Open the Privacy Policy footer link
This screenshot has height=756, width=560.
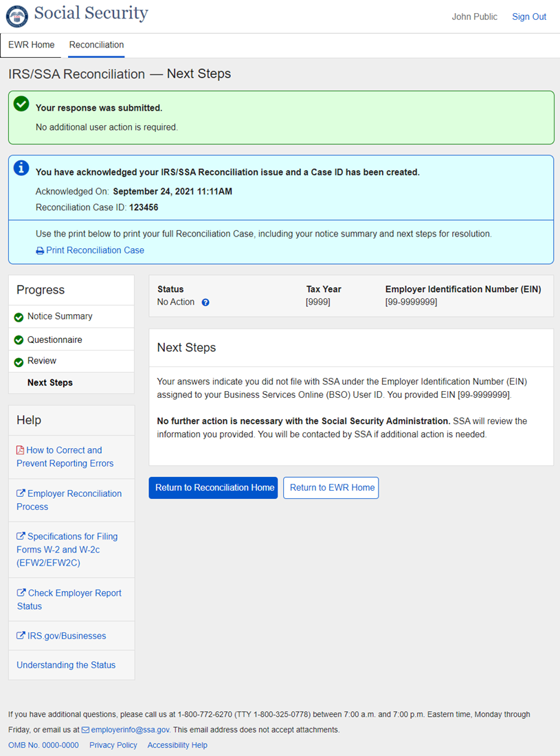[113, 745]
